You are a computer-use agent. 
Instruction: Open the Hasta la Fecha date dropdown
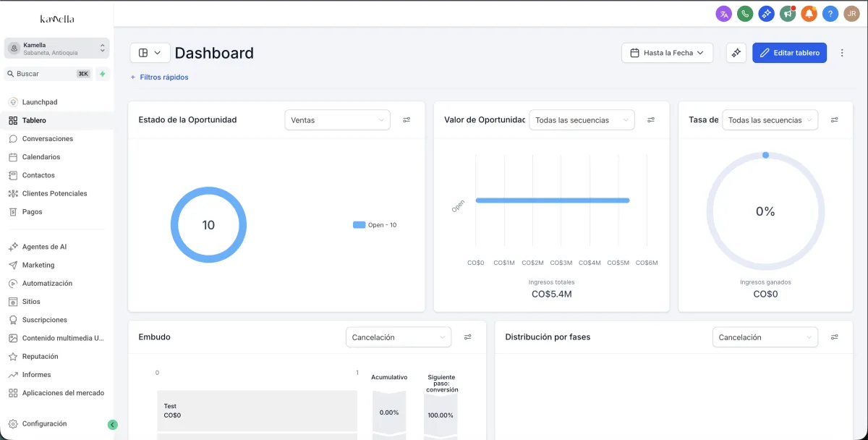[667, 53]
